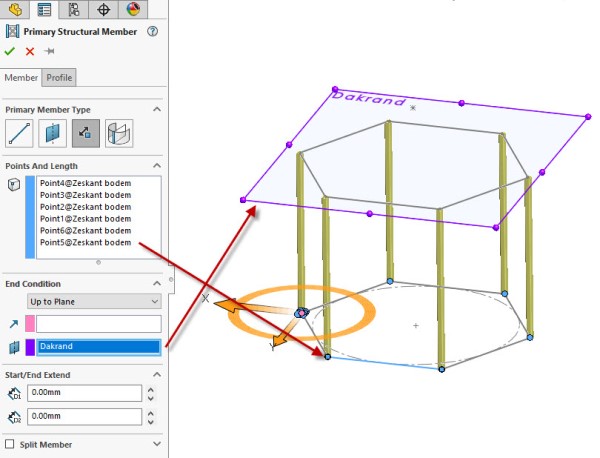Choose the Face Plane Intersection member type
The width and height of the screenshot is (600, 458).
click(x=119, y=133)
